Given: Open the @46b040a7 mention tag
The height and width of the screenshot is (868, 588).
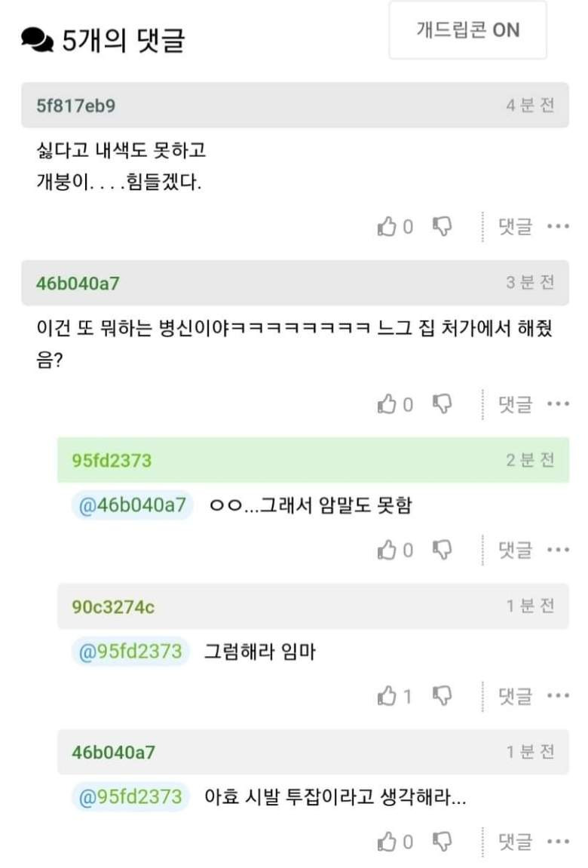Looking at the screenshot, I should pos(133,505).
